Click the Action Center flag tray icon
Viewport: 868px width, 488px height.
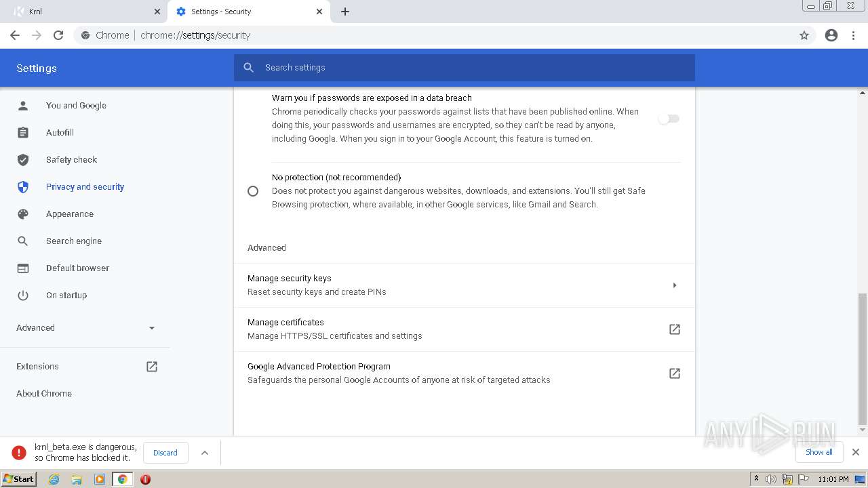click(x=803, y=479)
